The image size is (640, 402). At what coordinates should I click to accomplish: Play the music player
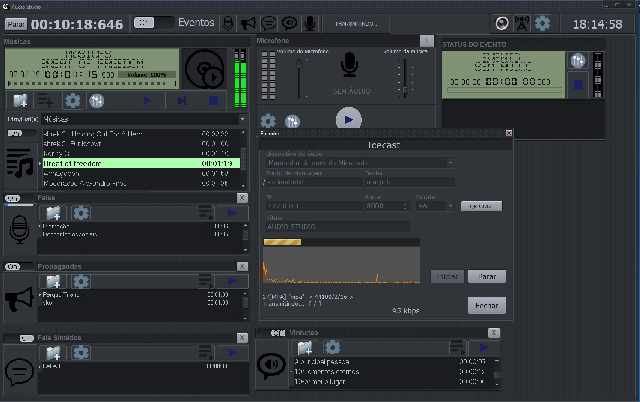[147, 101]
